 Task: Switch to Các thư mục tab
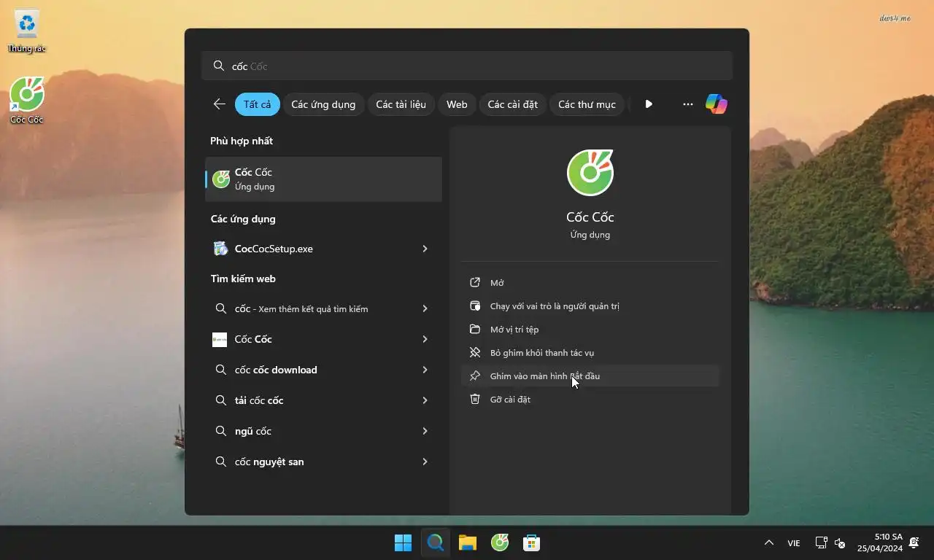coord(587,104)
